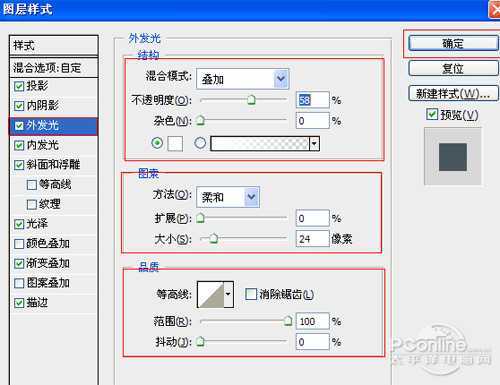Enable the 图案叠加 checkbox

coord(19,283)
